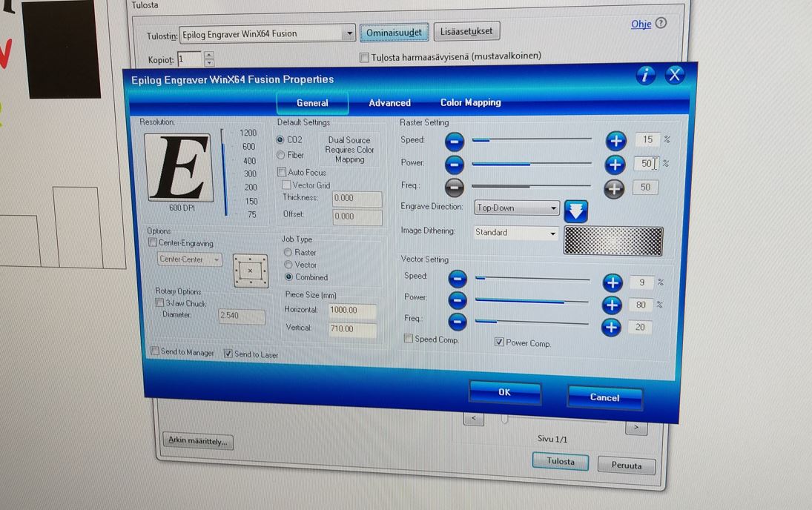Increase Kopiot copies with up arrow
The image size is (812, 510).
208,55
